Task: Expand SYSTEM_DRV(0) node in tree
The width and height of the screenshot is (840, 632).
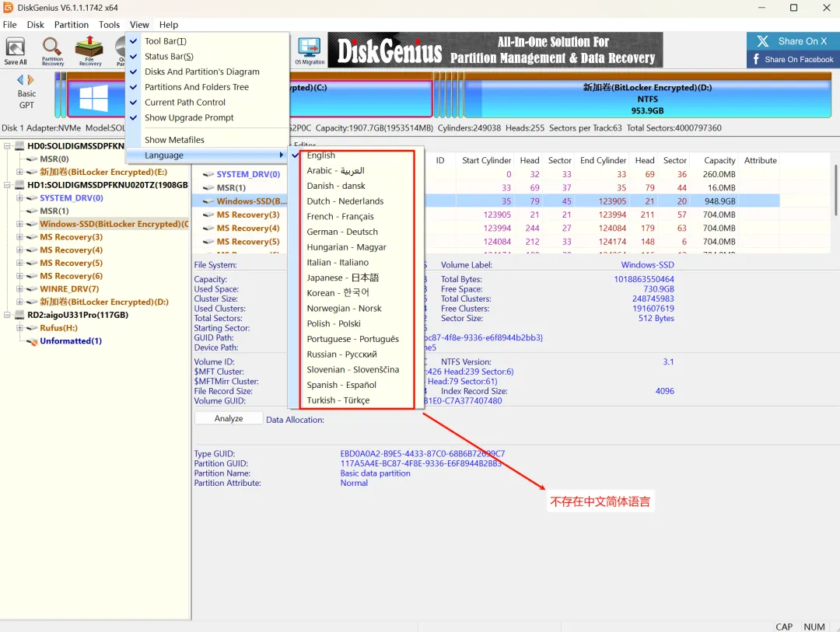Action: (x=19, y=197)
